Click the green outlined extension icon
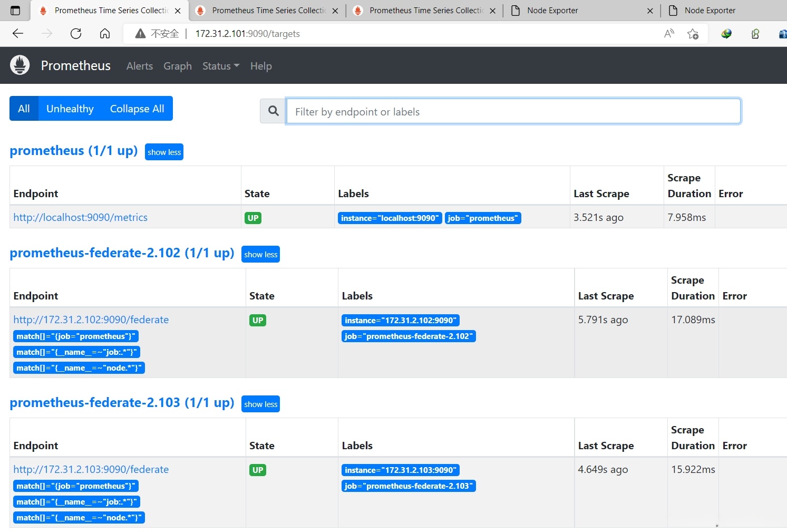This screenshot has height=532, width=787. tap(755, 34)
